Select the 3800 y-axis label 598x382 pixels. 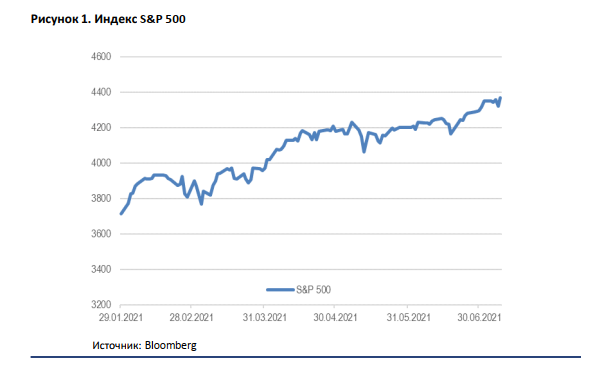point(101,198)
